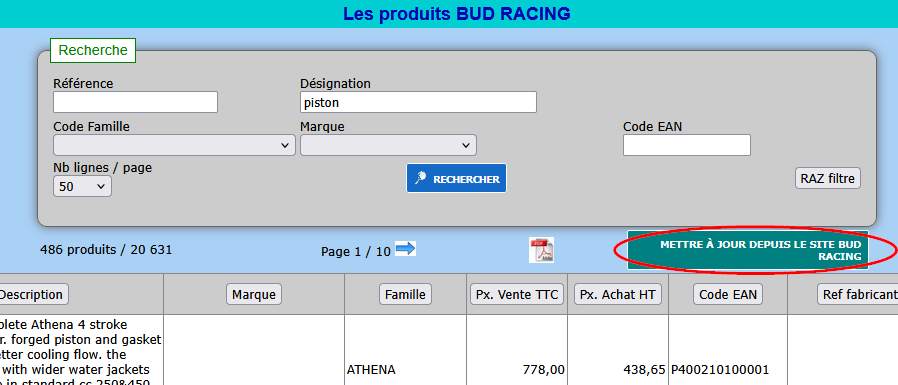898x385 pixels.
Task: Open the PDF export icon
Action: coord(541,250)
